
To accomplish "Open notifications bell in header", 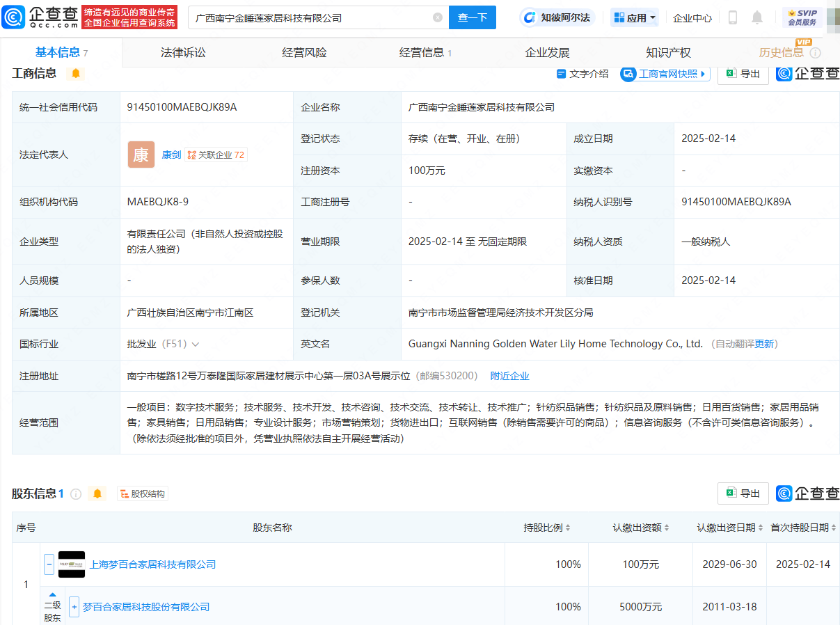I will (x=757, y=17).
